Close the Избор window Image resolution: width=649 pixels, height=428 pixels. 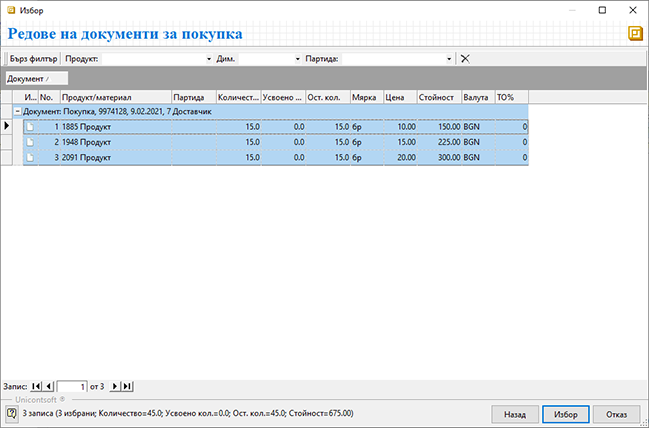click(633, 10)
